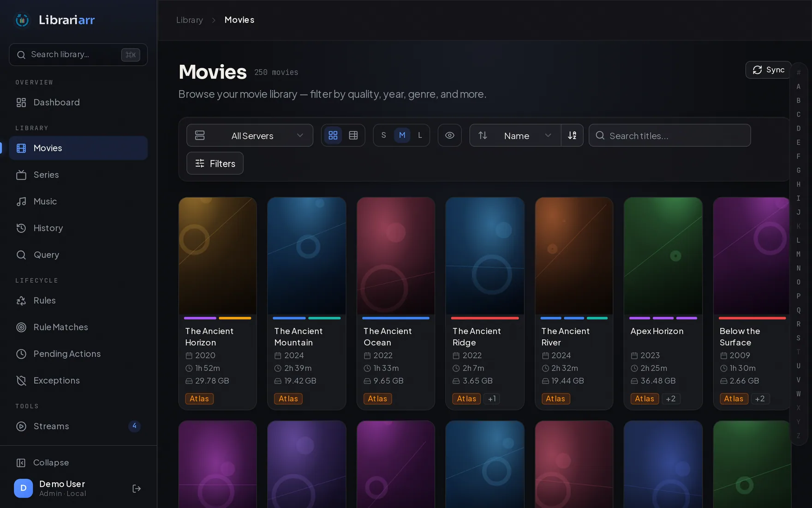This screenshot has width=812, height=508.
Task: Click the ⌘K shortcut badge
Action: (131, 54)
